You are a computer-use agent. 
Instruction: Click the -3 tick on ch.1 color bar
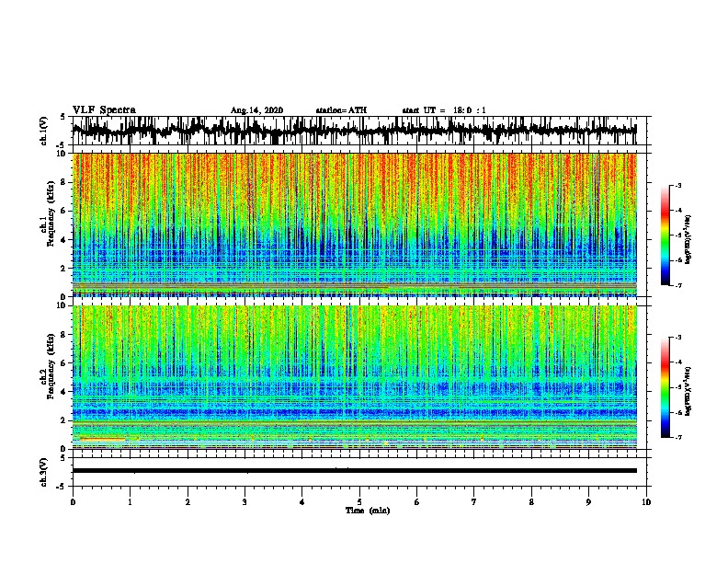coord(677,185)
